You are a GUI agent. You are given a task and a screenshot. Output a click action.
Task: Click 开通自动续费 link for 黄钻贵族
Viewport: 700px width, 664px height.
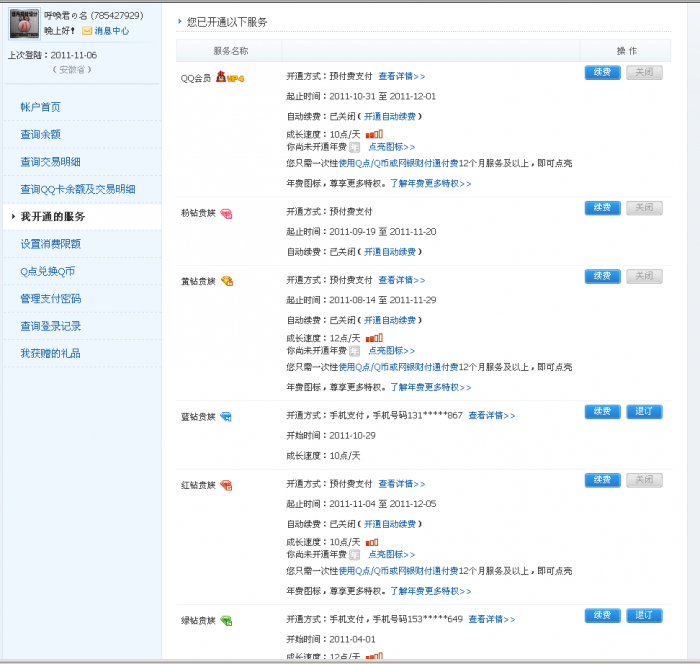tap(390, 321)
